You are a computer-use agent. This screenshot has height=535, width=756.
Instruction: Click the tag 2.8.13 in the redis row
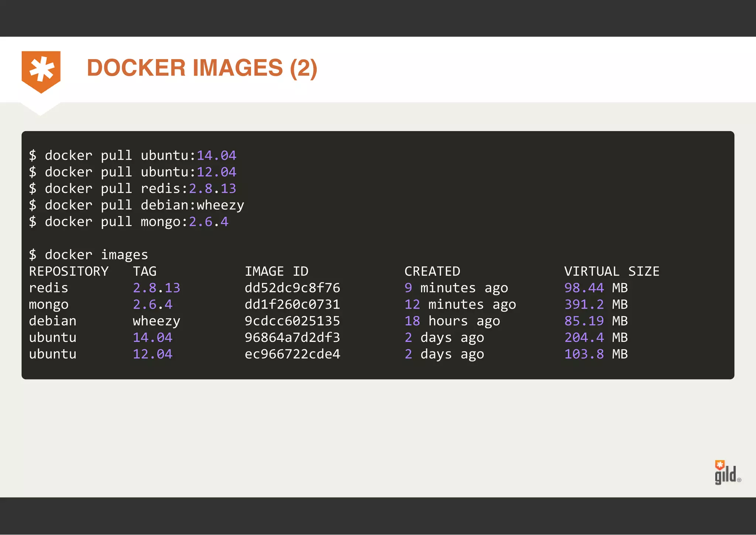(x=157, y=288)
